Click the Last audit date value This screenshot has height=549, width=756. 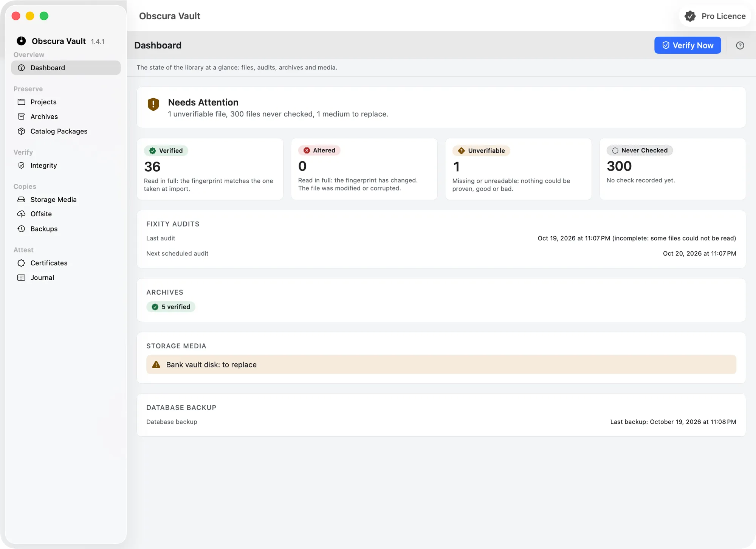[637, 238]
